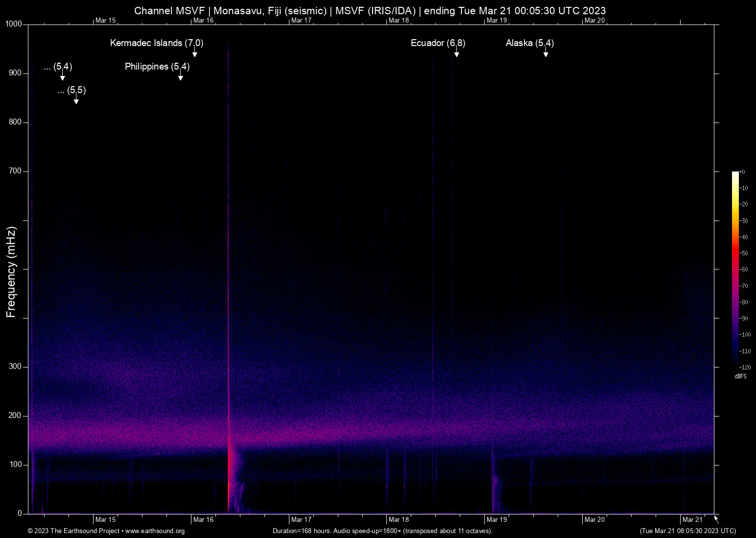This screenshot has height=538, width=756.
Task: Select the '... (5.5)' event label
Action: click(71, 90)
